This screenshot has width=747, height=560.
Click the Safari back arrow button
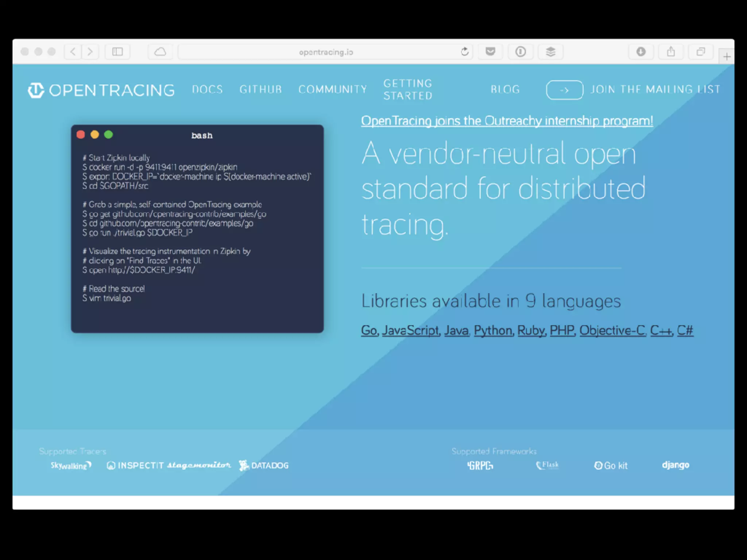[x=73, y=52]
